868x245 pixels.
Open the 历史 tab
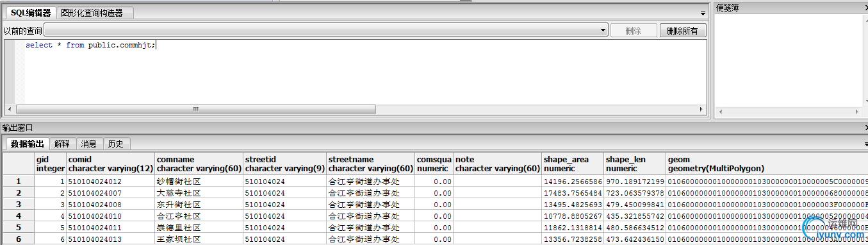[x=116, y=144]
